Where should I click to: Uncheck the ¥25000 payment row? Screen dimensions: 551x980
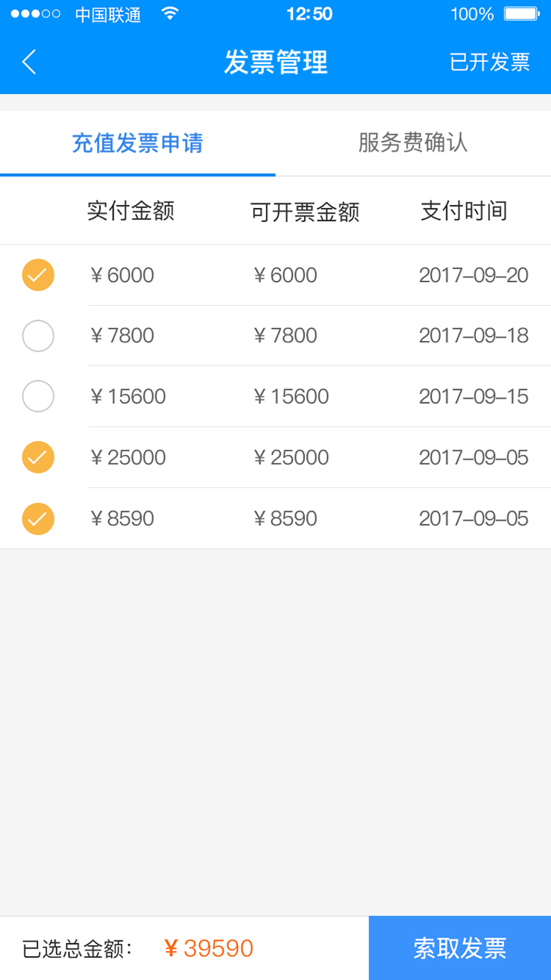click(x=38, y=457)
